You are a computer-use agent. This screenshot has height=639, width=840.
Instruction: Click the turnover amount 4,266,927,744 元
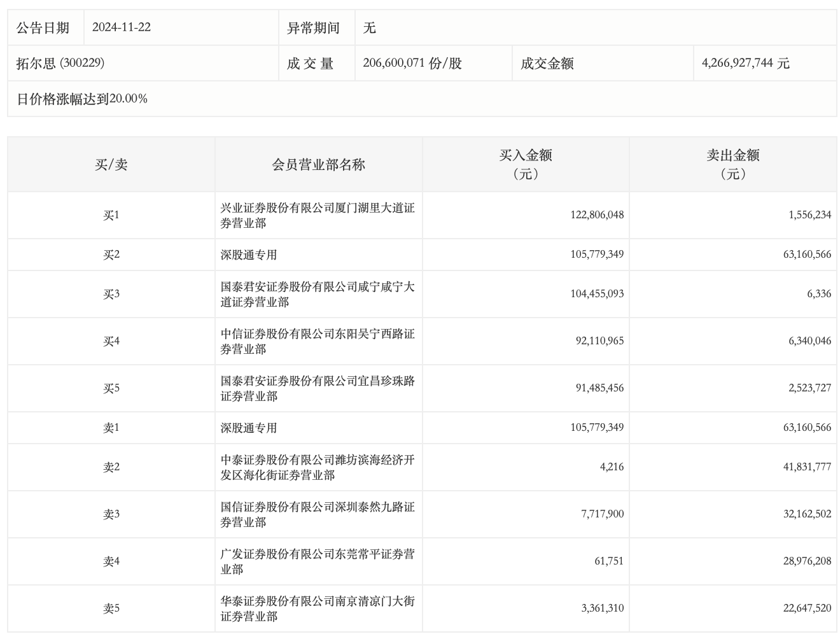point(745,63)
